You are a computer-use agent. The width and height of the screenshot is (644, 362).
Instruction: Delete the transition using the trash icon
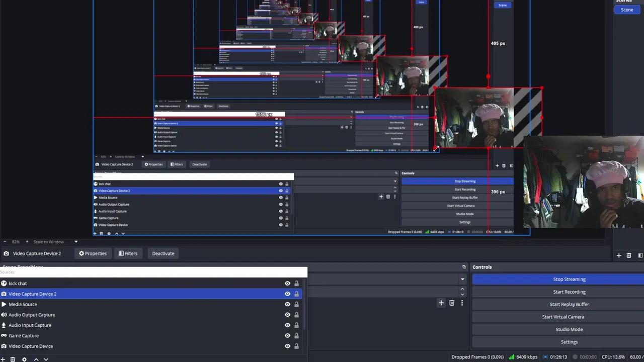coord(452,303)
